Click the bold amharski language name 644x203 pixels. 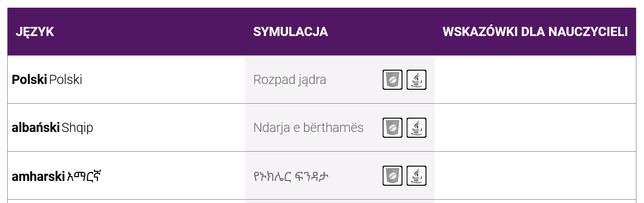[x=38, y=177]
